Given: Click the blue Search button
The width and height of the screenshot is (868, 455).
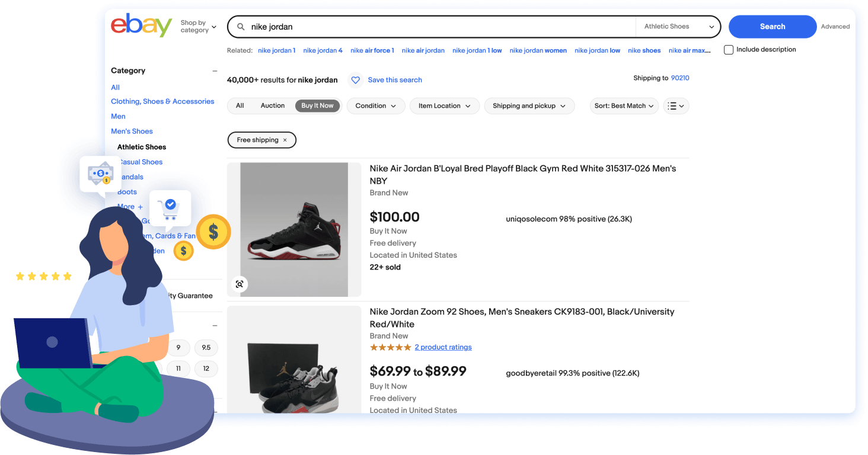Looking at the screenshot, I should pyautogui.click(x=772, y=27).
